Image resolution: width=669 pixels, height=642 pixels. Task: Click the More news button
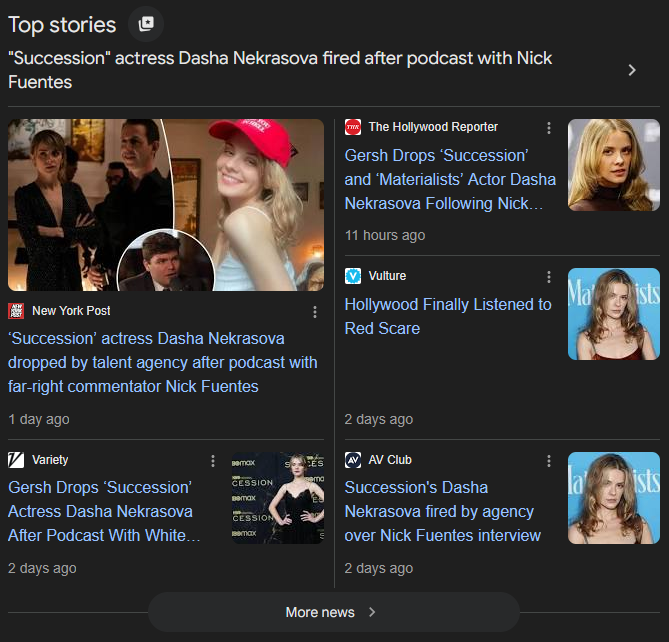pos(333,612)
